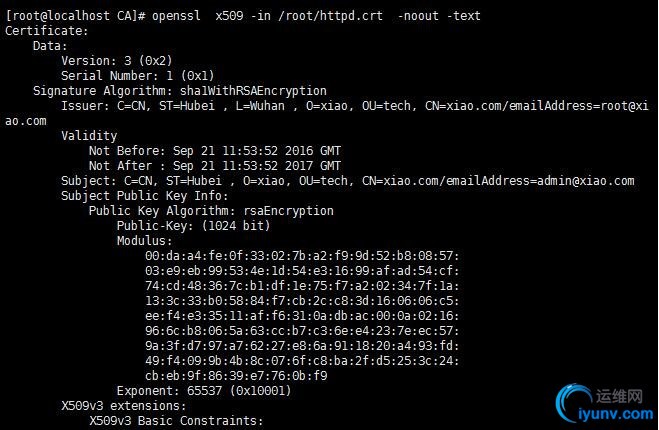Click the Subject Public Key Info line
659x430 pixels.
145,196
